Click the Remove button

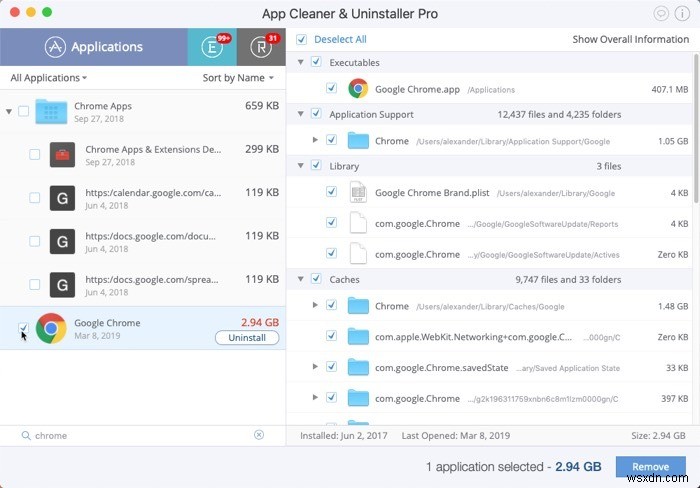[650, 467]
